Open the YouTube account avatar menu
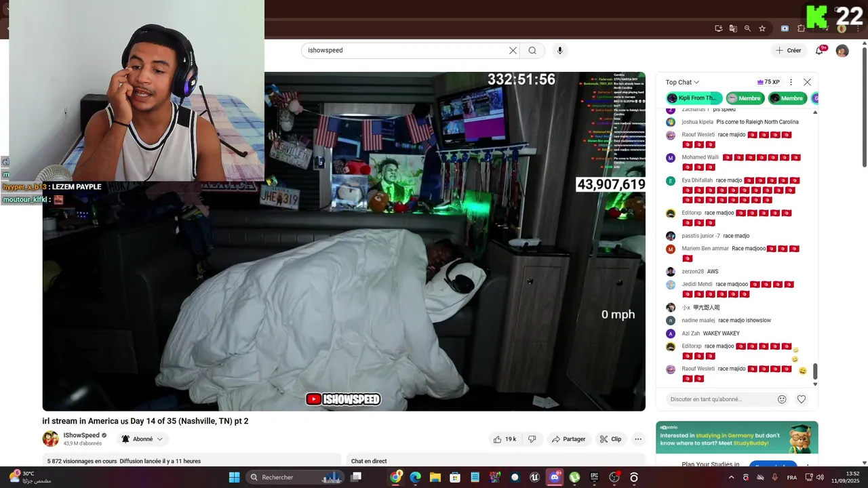Image resolution: width=868 pixels, height=488 pixels. [842, 51]
